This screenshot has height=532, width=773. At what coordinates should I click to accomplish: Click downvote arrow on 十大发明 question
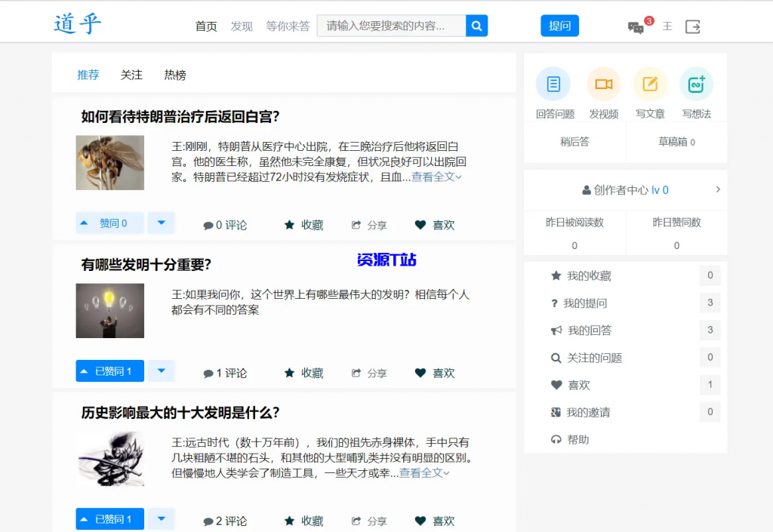coord(162,518)
